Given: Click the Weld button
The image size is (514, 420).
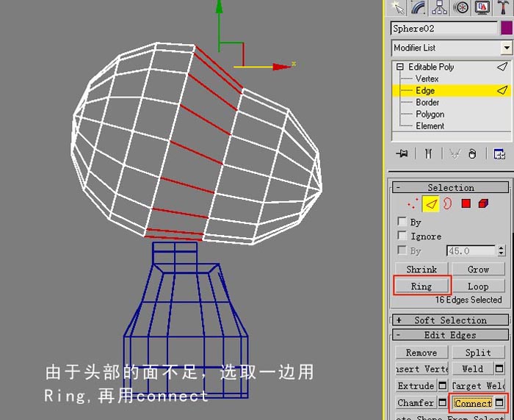Looking at the screenshot, I should 472,369.
